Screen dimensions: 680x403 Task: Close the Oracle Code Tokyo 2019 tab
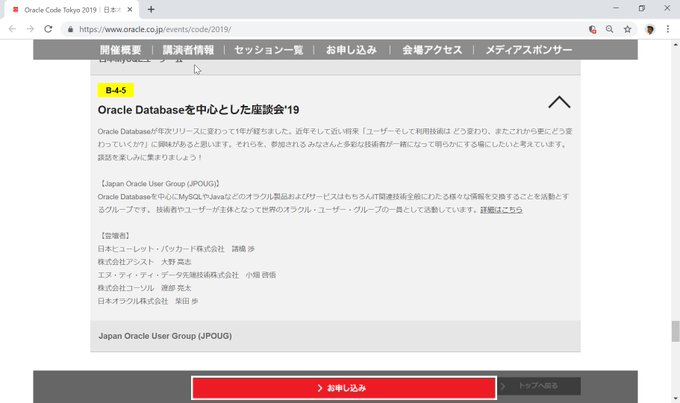coord(130,9)
